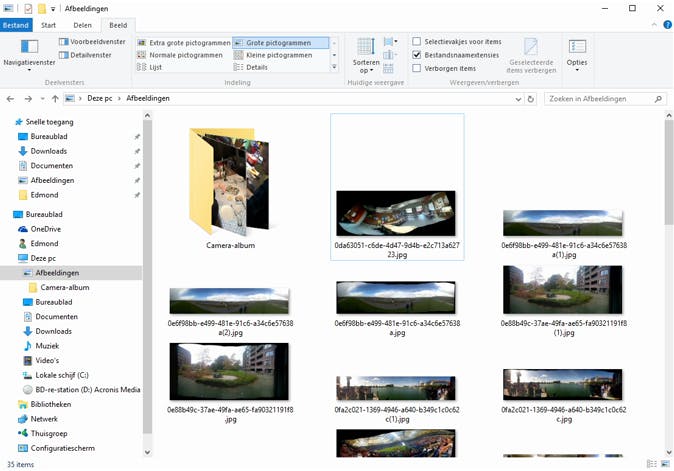Open the recent locations dropdown

42,99
